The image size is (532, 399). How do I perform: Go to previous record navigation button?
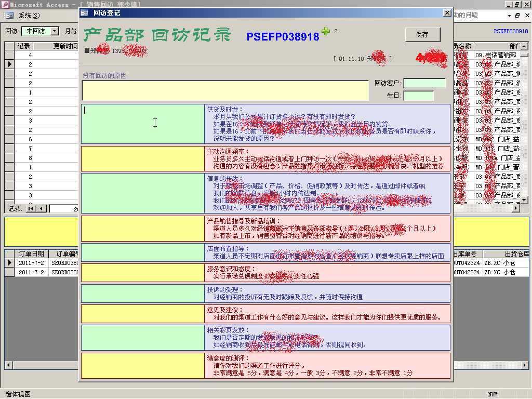coord(41,208)
